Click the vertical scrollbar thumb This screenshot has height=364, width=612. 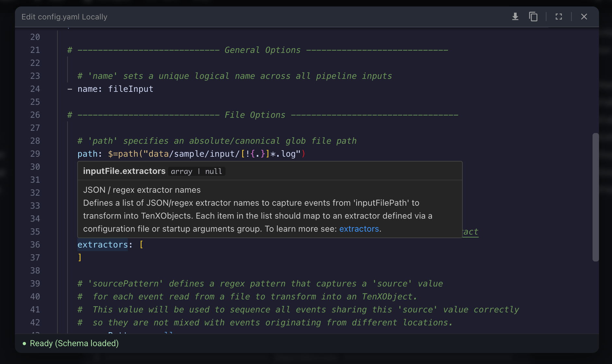[595, 197]
